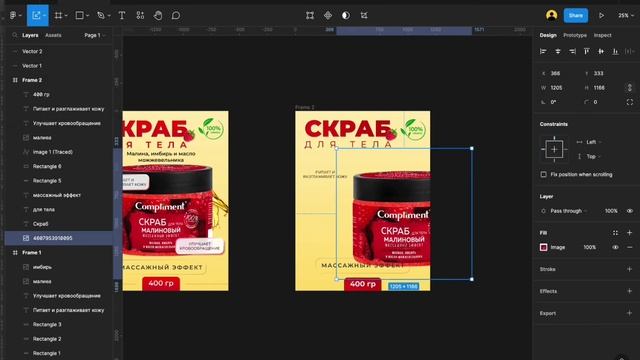Open Move tool dropdown arrow
The height and width of the screenshot is (360, 640).
pos(44,16)
